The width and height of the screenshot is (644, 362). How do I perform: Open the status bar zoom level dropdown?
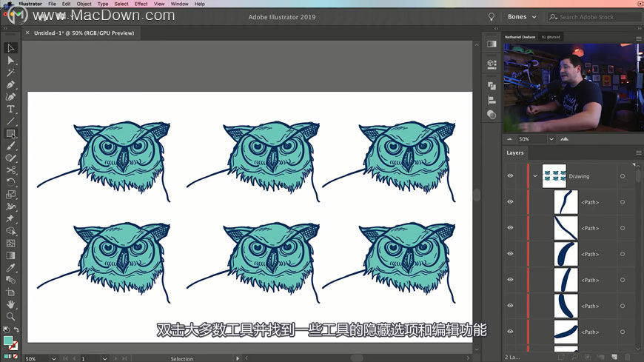pos(54,359)
